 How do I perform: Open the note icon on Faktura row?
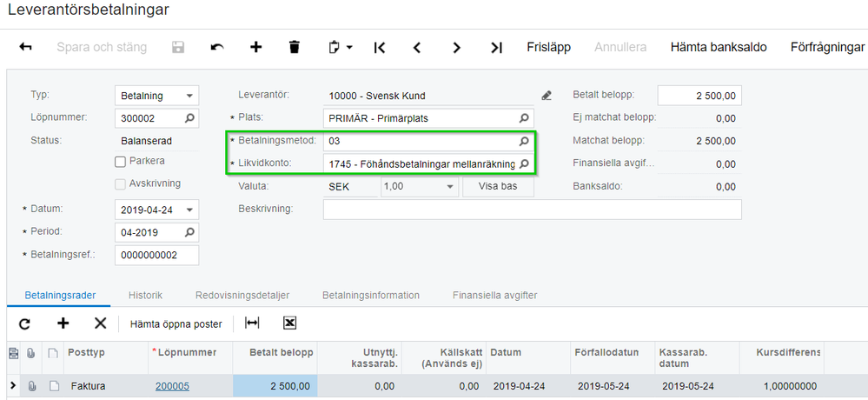pos(54,386)
